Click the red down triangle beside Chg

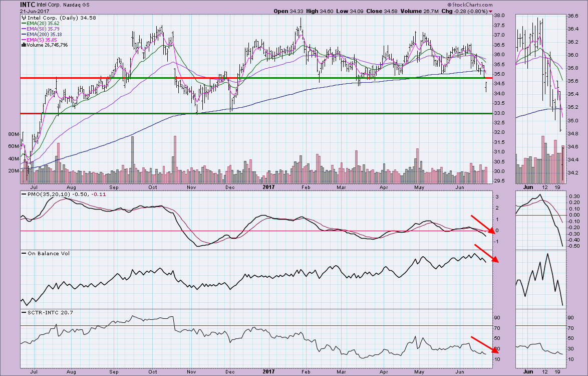click(x=490, y=11)
